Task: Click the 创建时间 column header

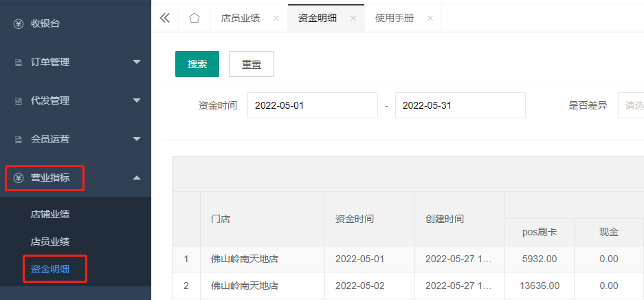Action: [x=460, y=219]
